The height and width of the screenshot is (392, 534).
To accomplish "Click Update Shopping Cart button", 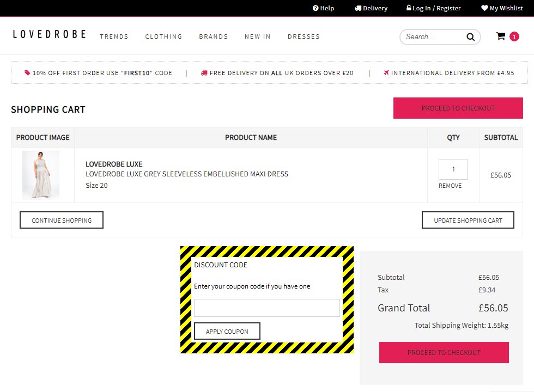I will (468, 220).
